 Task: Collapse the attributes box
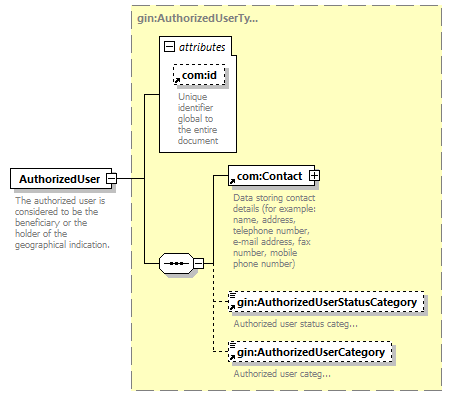coord(169,47)
